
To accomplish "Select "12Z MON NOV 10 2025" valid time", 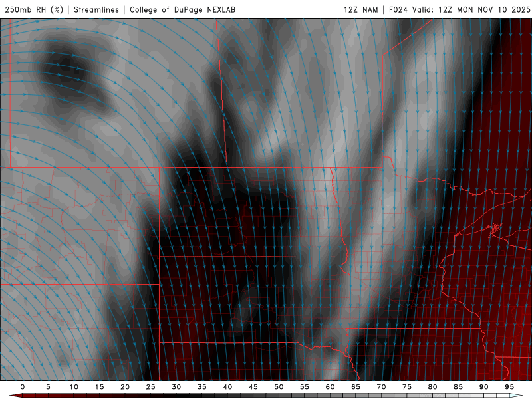I will pos(484,9).
